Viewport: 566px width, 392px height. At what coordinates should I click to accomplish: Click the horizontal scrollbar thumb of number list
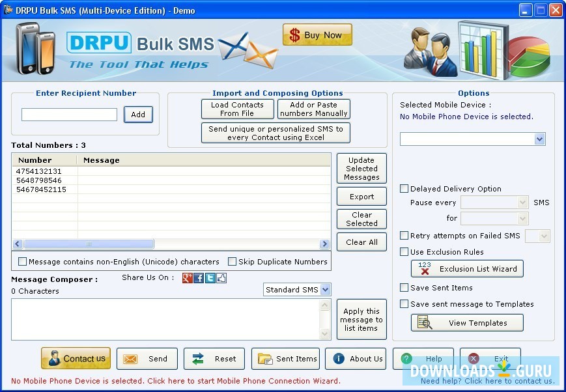point(89,244)
